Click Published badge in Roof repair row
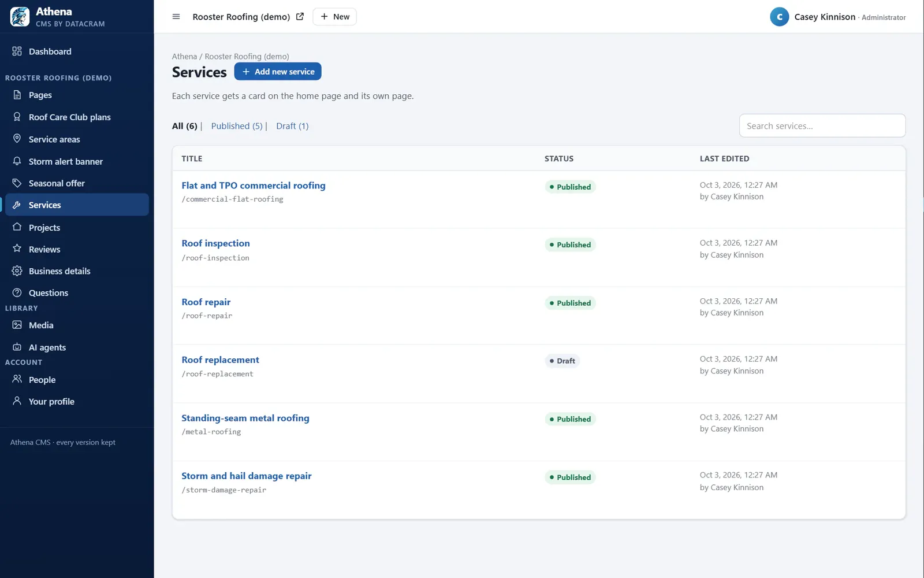924x578 pixels. click(571, 303)
